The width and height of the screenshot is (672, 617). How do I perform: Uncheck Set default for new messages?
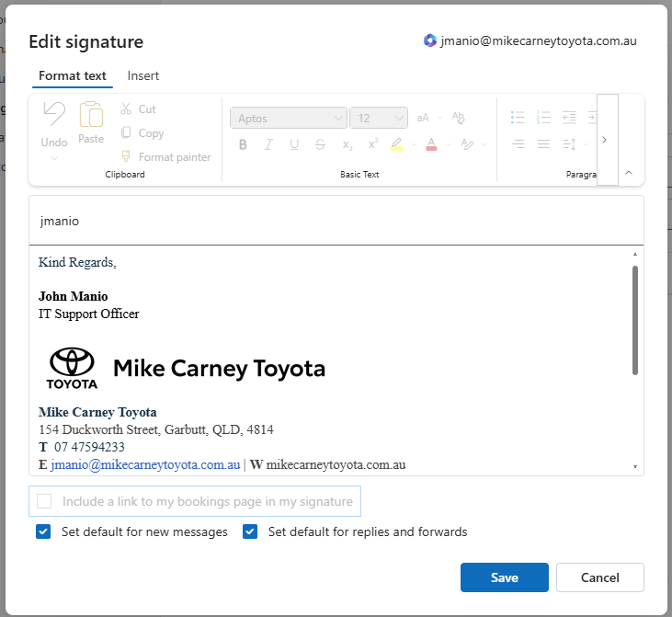coord(43,531)
